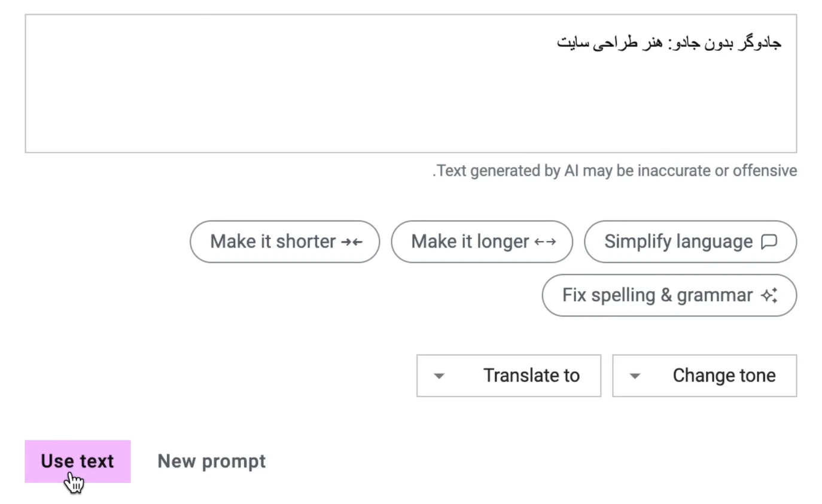The width and height of the screenshot is (822, 504).
Task: Select the Simplify language chip
Action: click(689, 242)
